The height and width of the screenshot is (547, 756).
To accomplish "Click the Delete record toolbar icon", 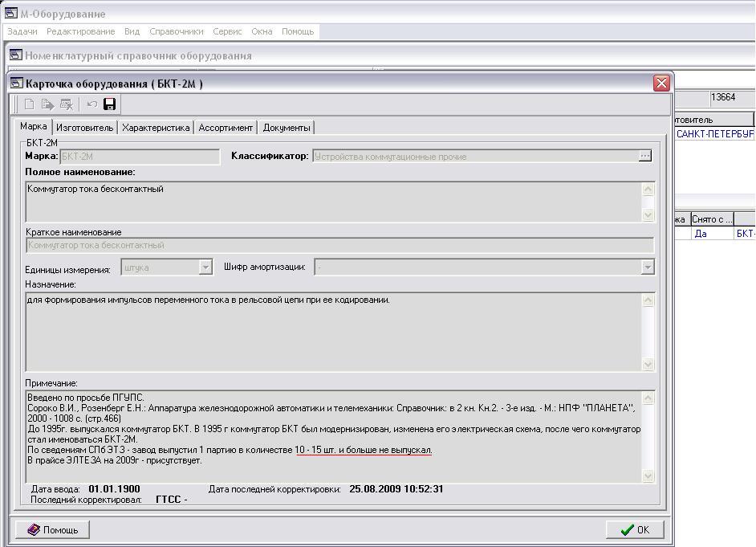I will (x=67, y=104).
